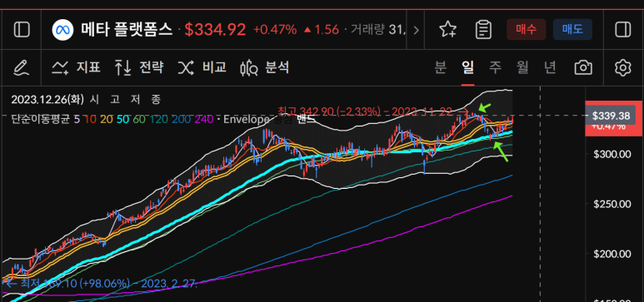Toggle the left sidebar panel icon
The height and width of the screenshot is (302, 644).
[x=22, y=30]
